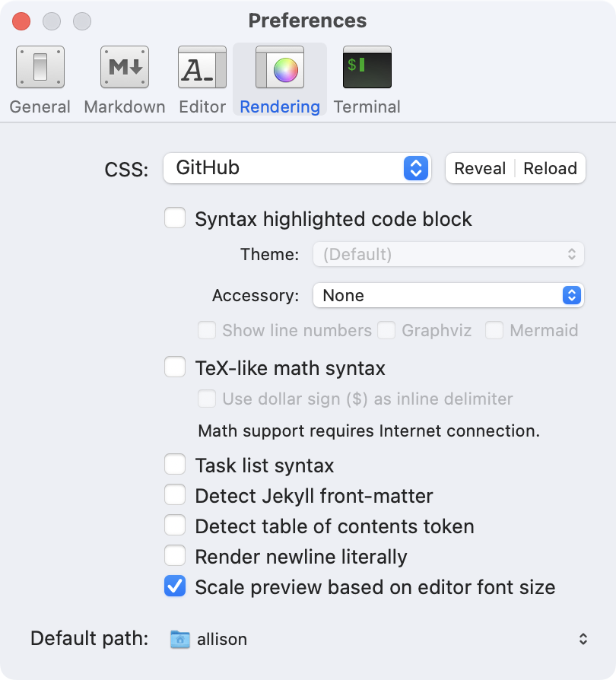This screenshot has width=616, height=680.
Task: Open the Editor preferences pane icon
Action: pos(202,69)
